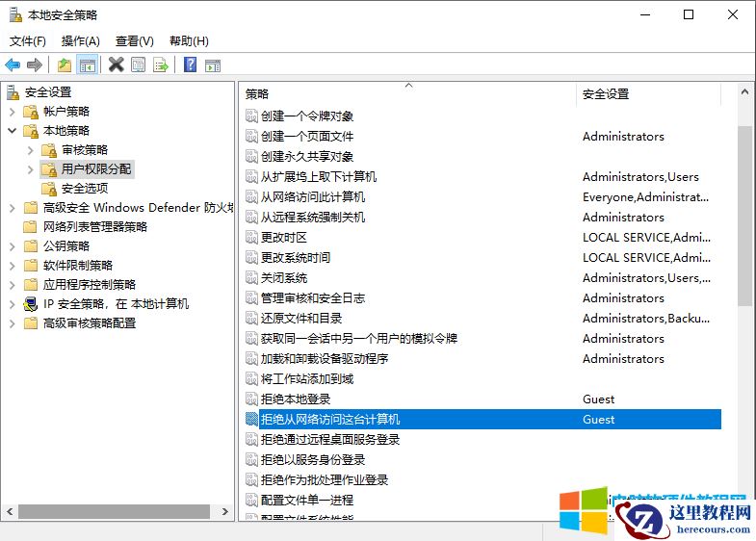Viewport: 756px width, 541px height.
Task: Click the highlighted 拒绝从网络访问这台计算机 policy icon
Action: (251, 419)
